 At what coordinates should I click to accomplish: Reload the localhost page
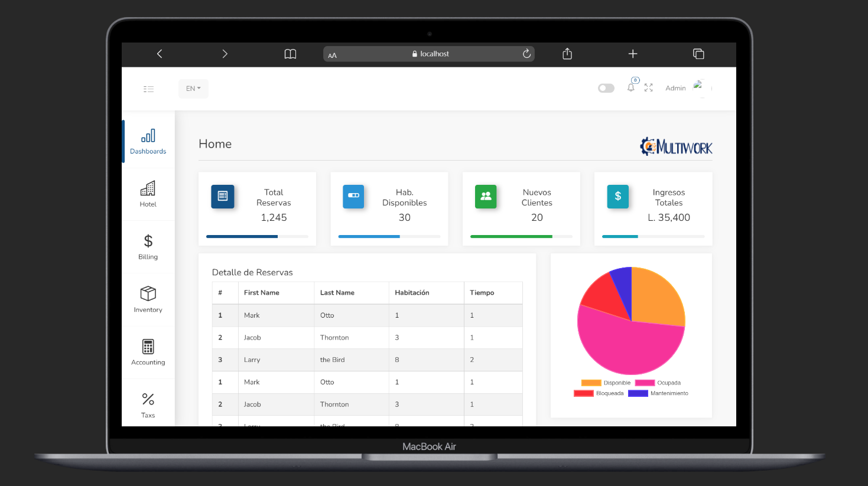526,54
